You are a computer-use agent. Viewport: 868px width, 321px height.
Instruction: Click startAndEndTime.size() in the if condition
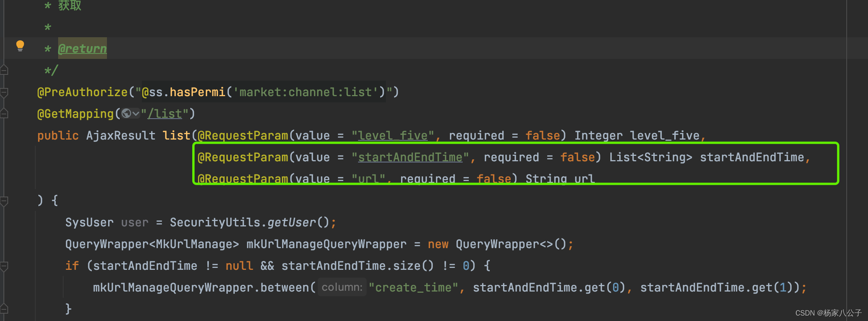(x=358, y=266)
